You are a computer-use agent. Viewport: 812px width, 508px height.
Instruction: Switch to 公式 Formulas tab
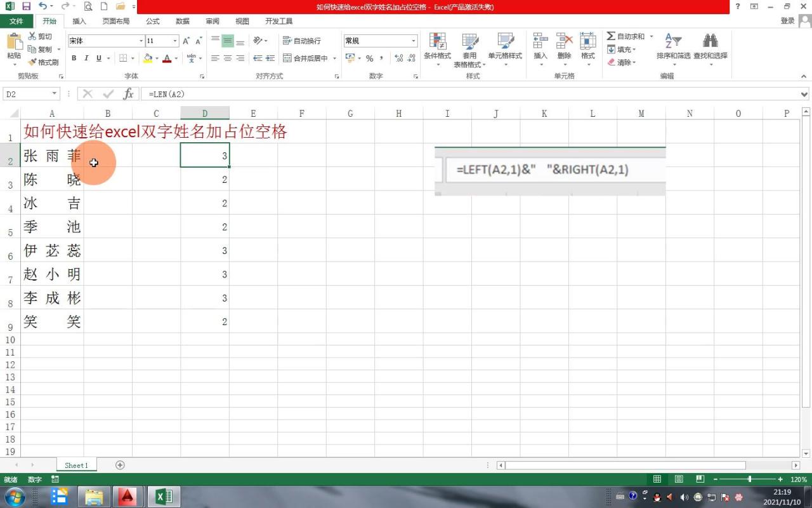click(x=153, y=21)
